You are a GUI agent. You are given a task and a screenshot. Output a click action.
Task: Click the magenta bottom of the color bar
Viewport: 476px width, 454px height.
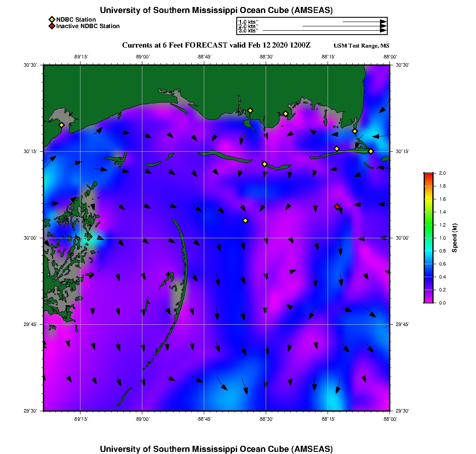pyautogui.click(x=428, y=300)
